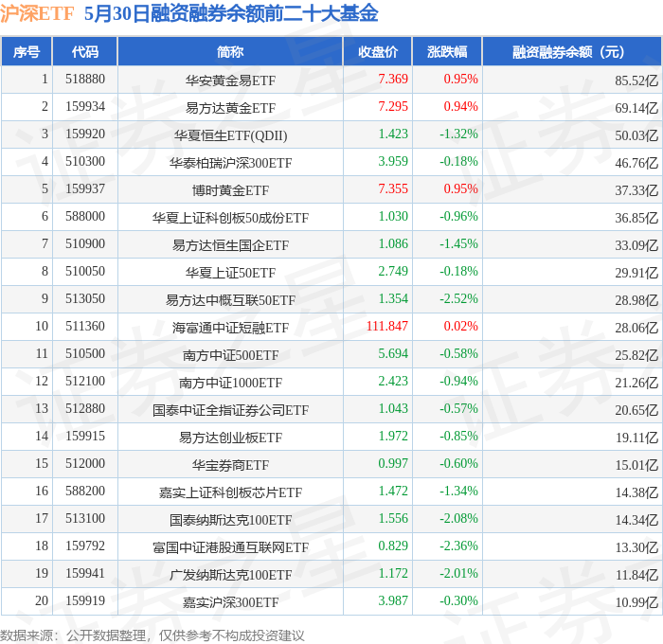Select fund name 国泰纳斯达克100ETF
663x644 pixels.
click(230, 520)
